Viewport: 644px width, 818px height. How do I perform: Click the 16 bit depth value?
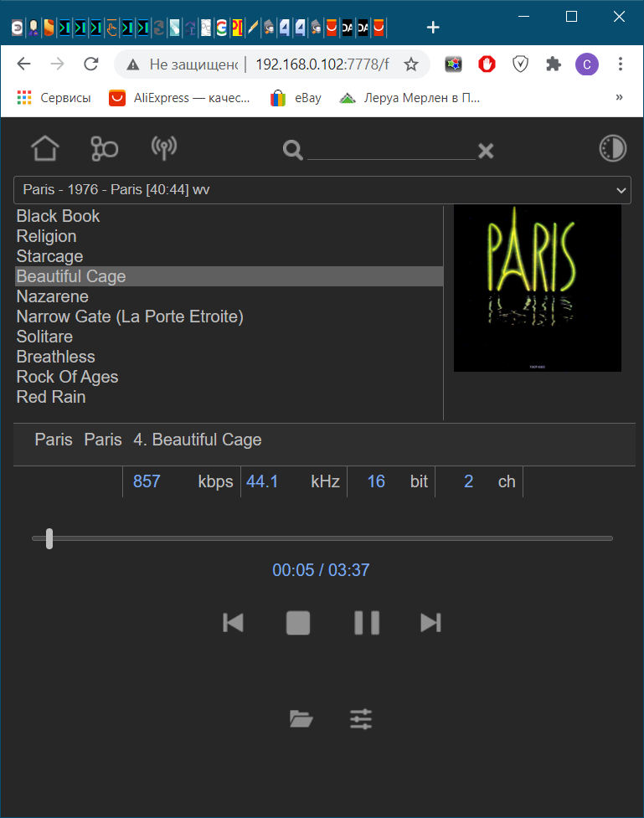coord(376,481)
